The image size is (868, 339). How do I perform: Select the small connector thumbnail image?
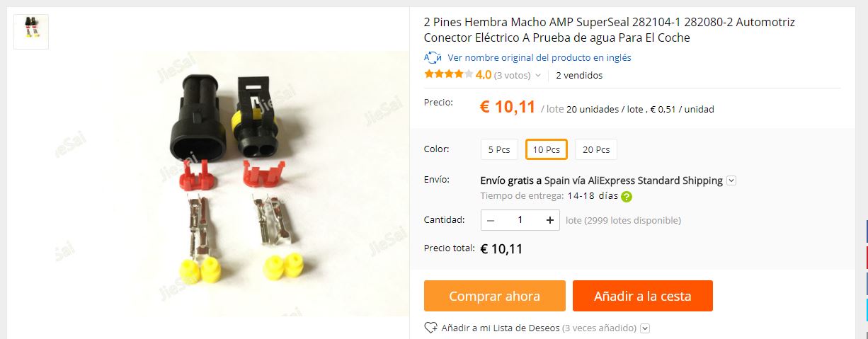(x=31, y=32)
